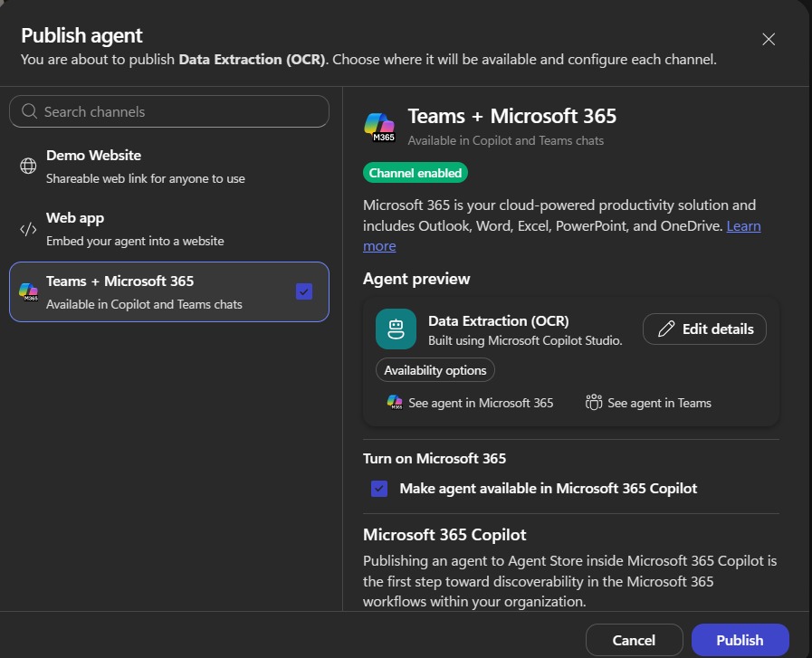Focus the Search channels field
The image size is (812, 658).
(168, 111)
